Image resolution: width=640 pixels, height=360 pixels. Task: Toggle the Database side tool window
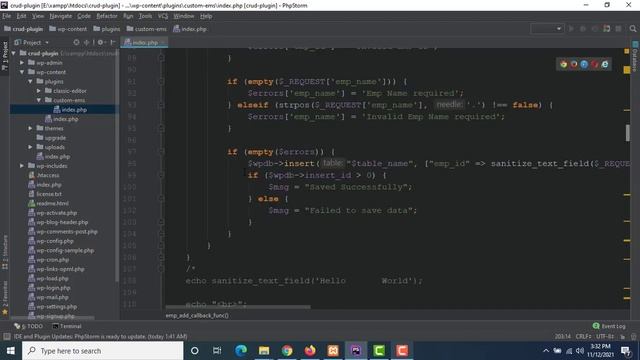[x=635, y=56]
